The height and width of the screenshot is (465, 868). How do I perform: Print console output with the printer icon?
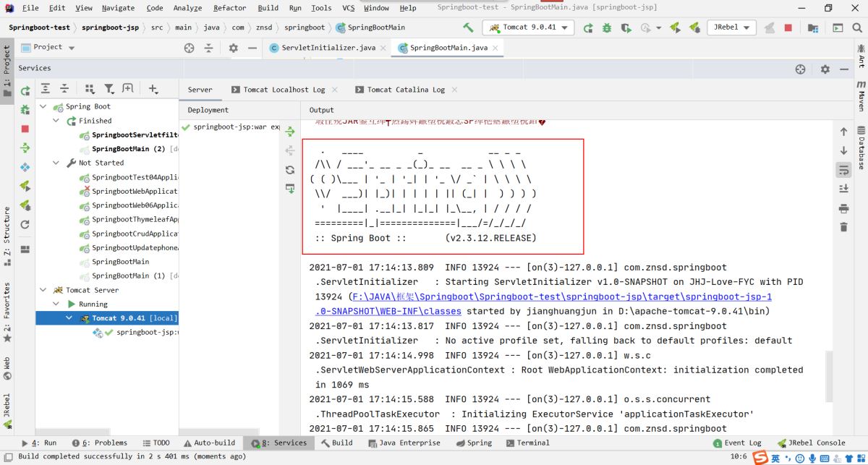pyautogui.click(x=843, y=208)
